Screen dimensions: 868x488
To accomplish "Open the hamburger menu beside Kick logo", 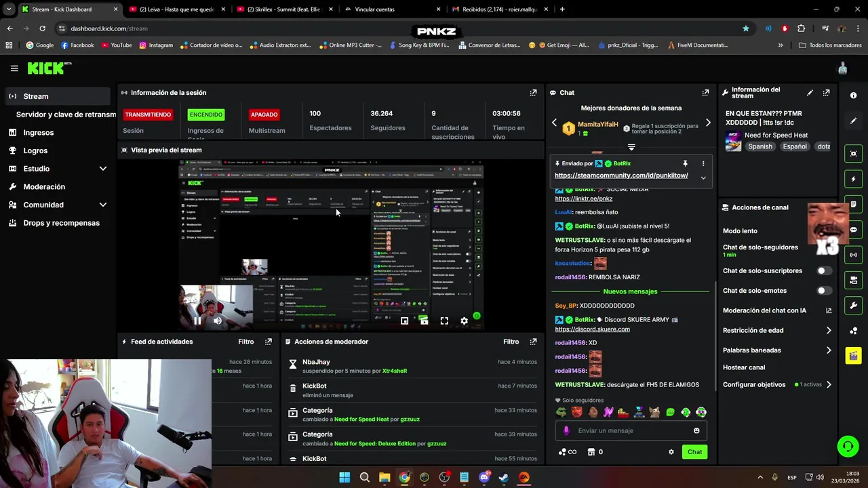I will click(14, 68).
